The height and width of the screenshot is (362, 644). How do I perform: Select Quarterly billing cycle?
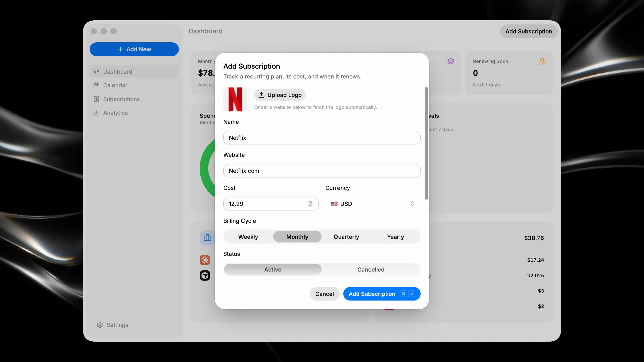pos(346,237)
